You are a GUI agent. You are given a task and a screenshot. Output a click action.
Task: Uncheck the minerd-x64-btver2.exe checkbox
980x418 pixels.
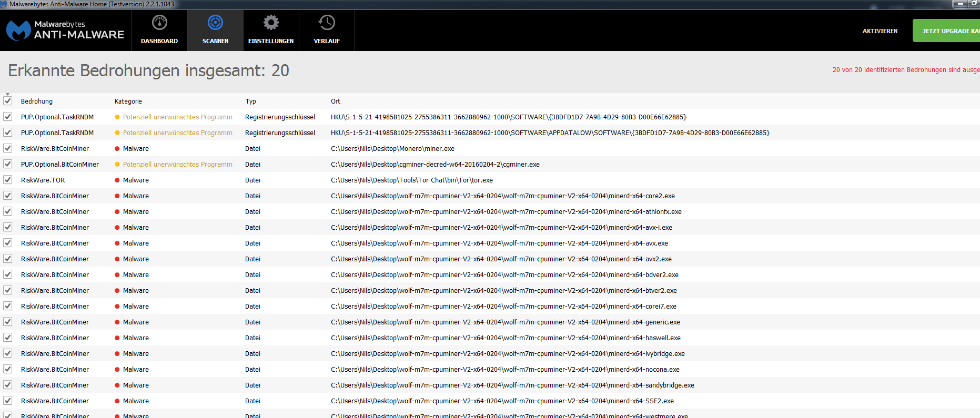7,290
